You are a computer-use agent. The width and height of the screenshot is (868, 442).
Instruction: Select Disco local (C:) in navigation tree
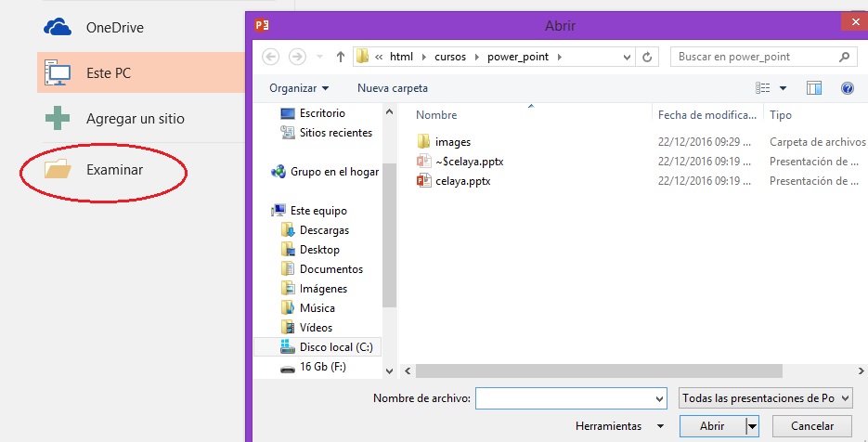point(335,347)
